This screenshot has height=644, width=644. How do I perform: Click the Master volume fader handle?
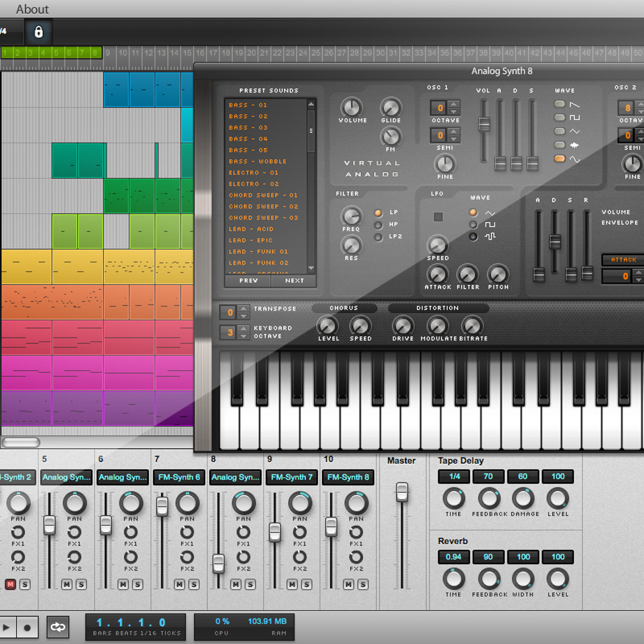click(x=402, y=492)
